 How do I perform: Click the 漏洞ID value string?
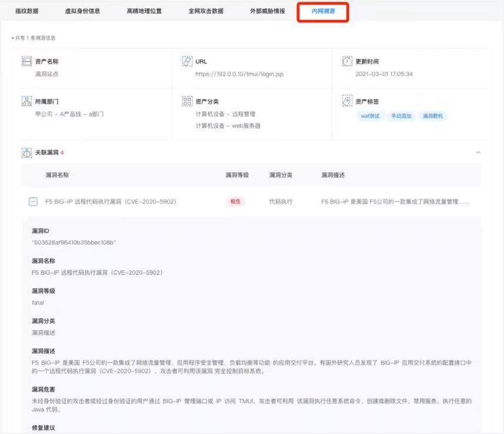tap(73, 242)
